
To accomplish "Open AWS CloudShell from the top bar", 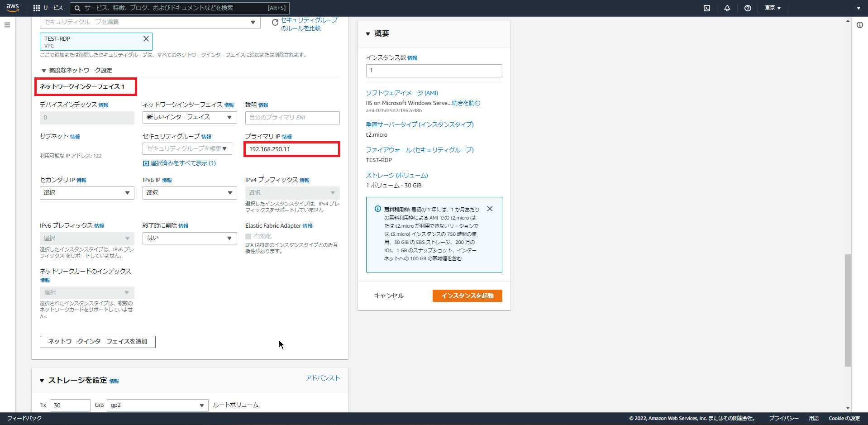I will coord(706,8).
